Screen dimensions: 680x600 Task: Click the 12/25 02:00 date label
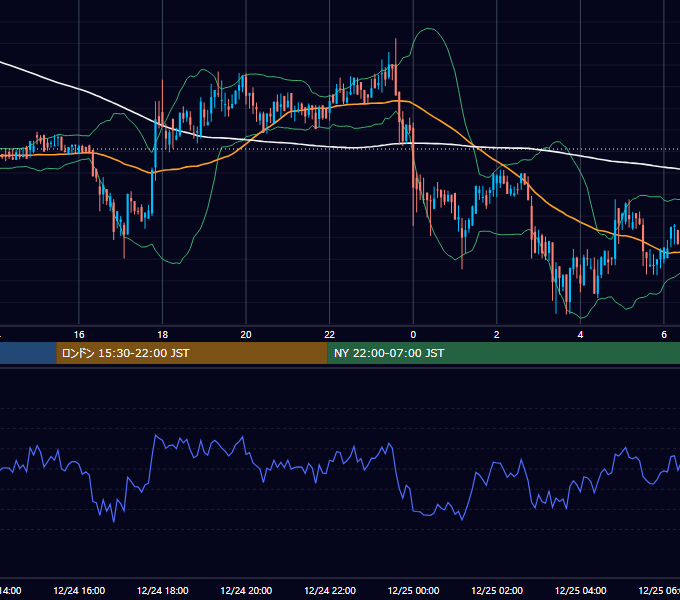tap(497, 590)
